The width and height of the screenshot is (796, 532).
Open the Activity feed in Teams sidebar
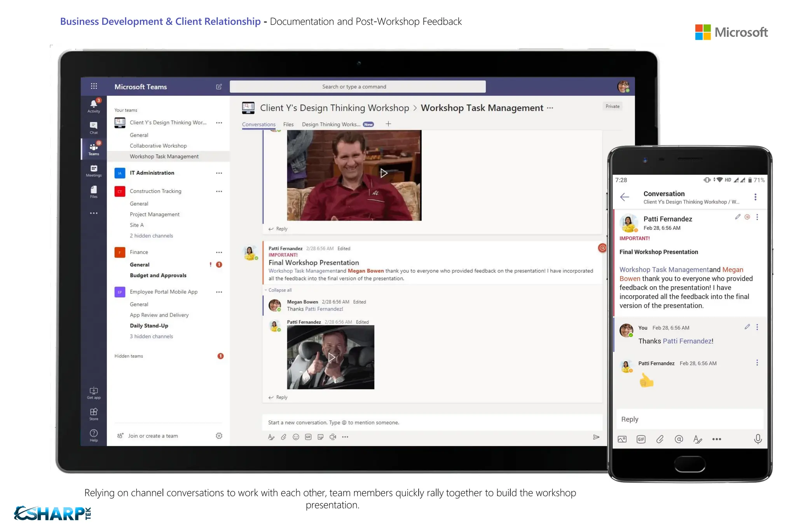[94, 106]
